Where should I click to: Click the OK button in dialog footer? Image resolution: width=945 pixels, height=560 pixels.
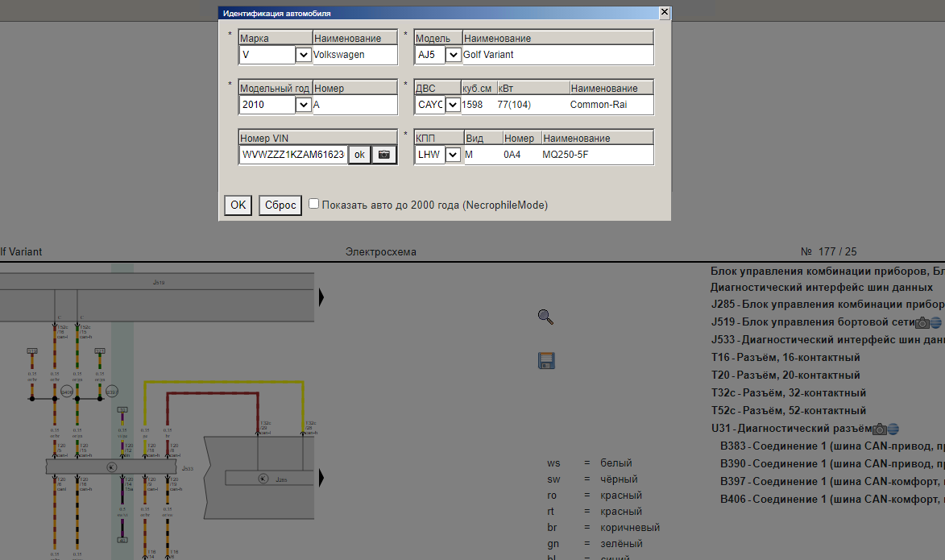coord(238,205)
